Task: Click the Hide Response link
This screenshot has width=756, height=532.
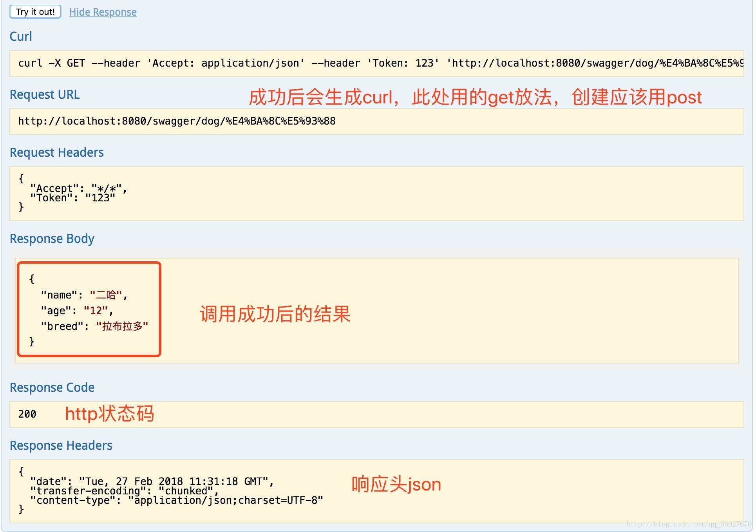Action: 103,12
